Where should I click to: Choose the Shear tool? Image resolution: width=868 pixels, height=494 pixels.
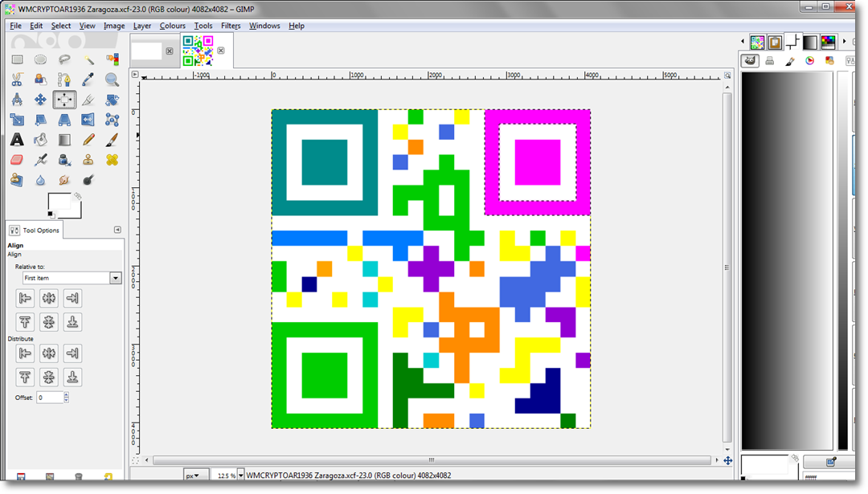tap(40, 120)
